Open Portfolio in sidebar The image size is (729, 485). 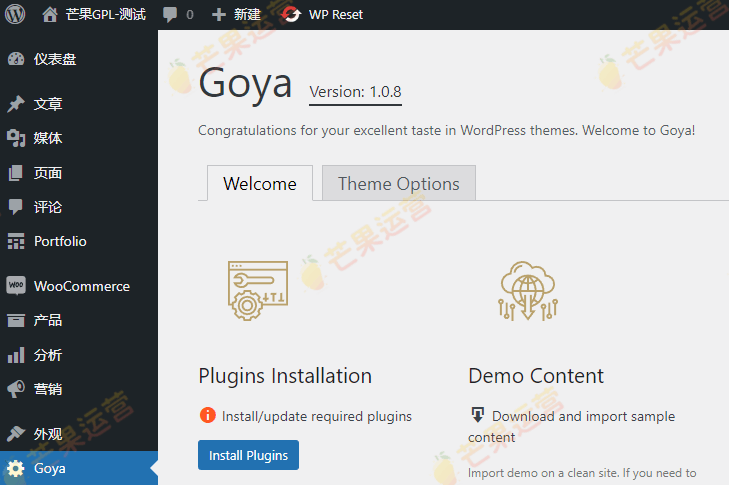[60, 241]
